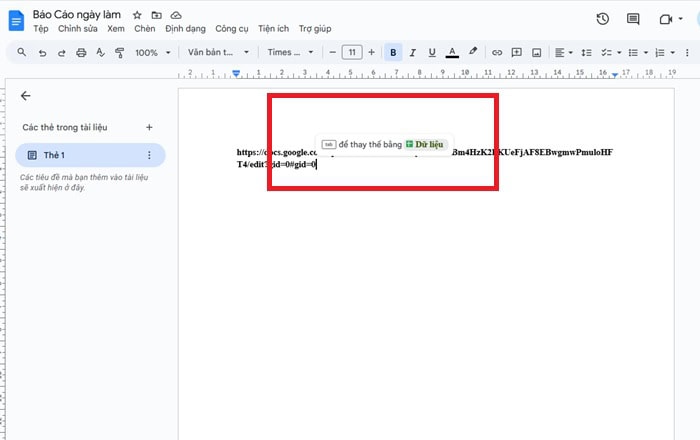Open the Định dạng menu
This screenshot has height=440, width=700.
pos(185,29)
